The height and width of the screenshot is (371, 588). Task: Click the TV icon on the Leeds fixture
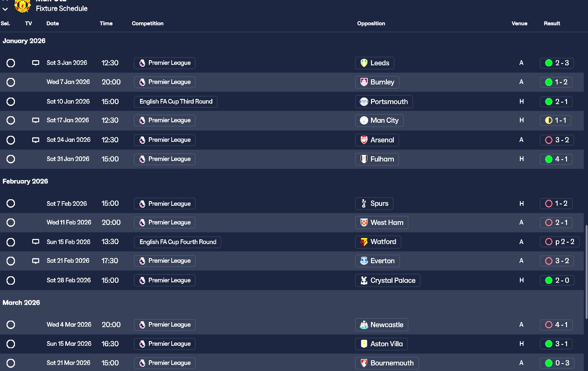[x=35, y=63]
